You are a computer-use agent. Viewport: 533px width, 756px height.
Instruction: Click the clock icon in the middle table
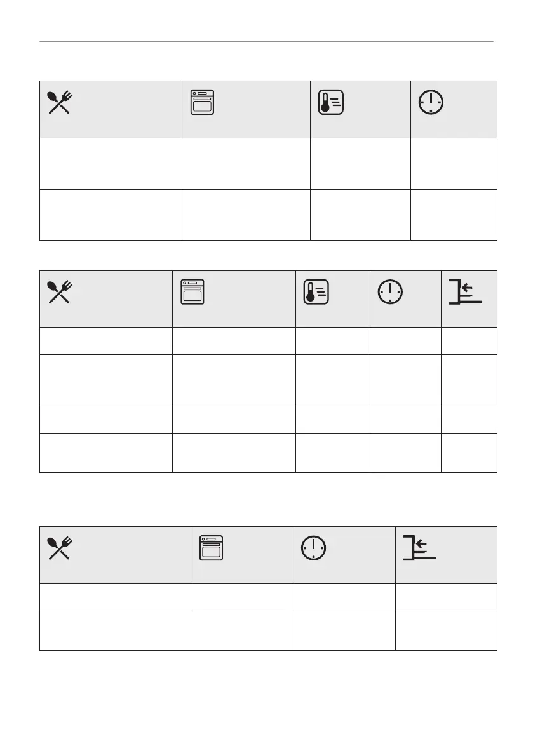point(389,293)
